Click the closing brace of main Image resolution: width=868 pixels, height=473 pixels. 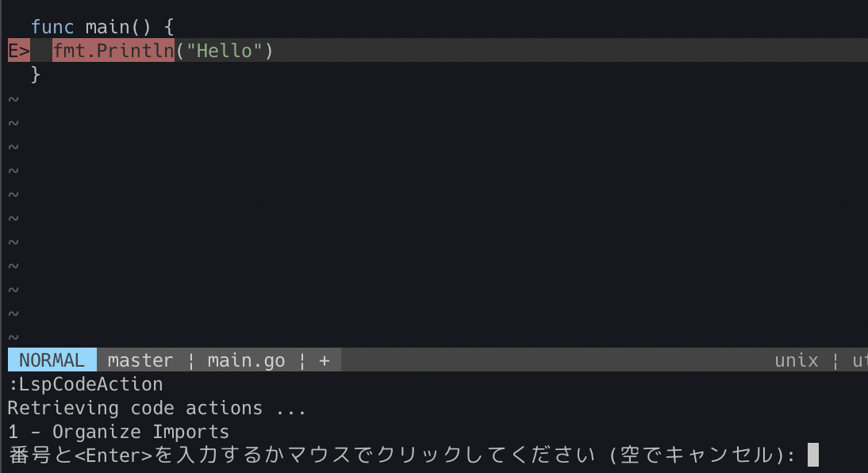(35, 74)
